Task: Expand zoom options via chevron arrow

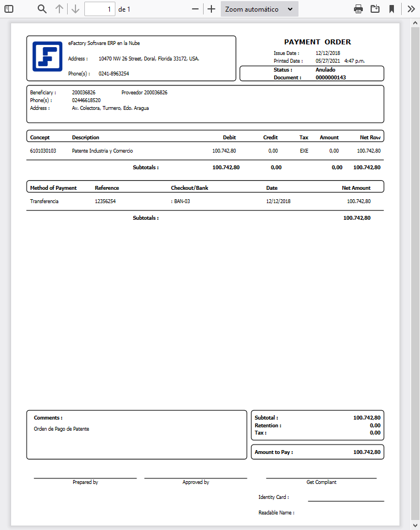Action: click(290, 9)
